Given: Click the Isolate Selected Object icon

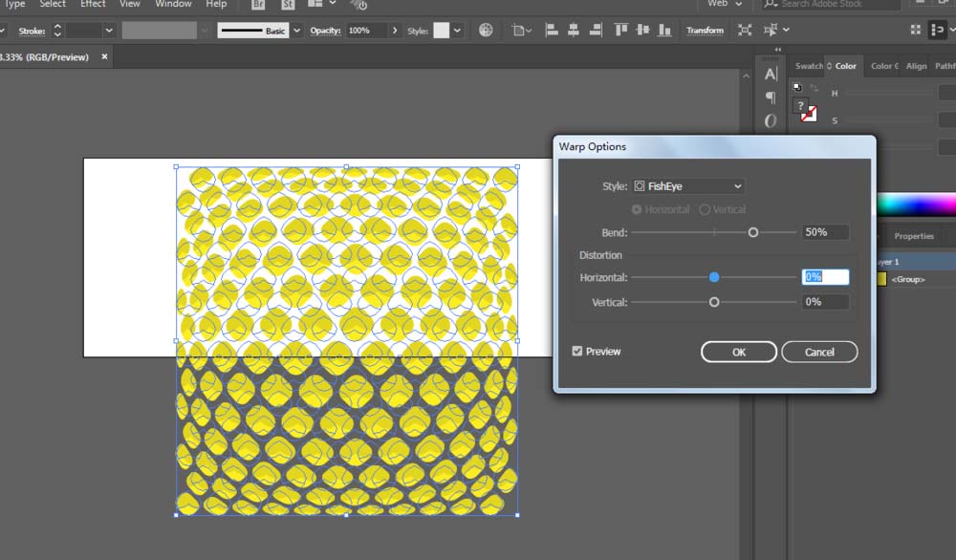Looking at the screenshot, I should point(745,31).
